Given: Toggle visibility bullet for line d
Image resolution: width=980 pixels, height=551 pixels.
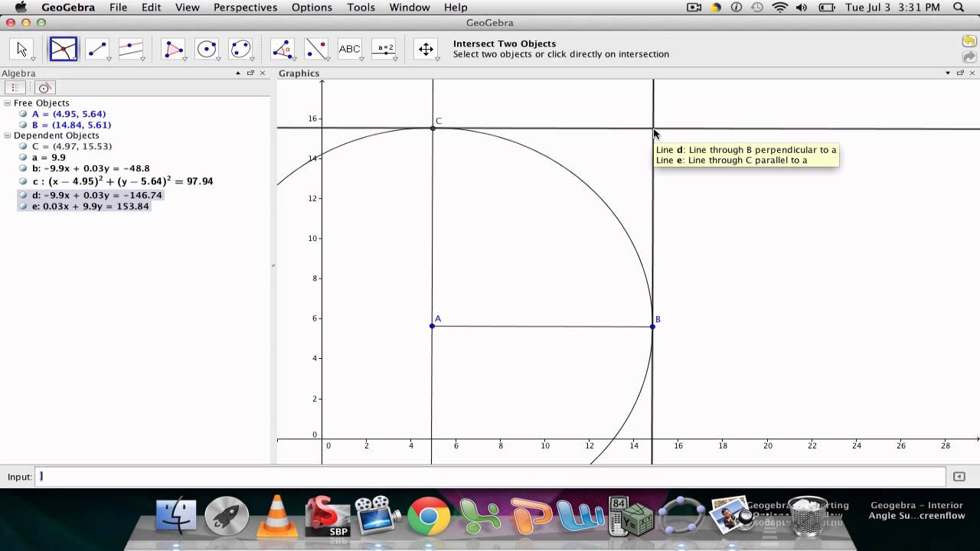Looking at the screenshot, I should 24,195.
